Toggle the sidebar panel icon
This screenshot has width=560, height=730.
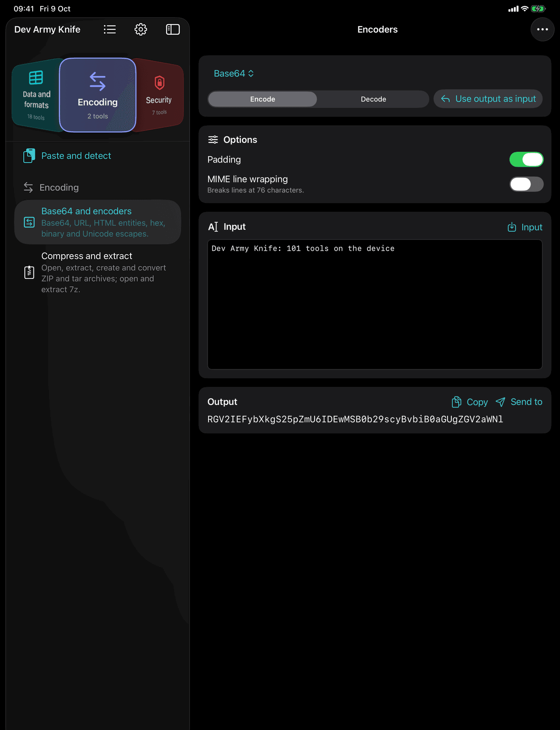click(173, 29)
